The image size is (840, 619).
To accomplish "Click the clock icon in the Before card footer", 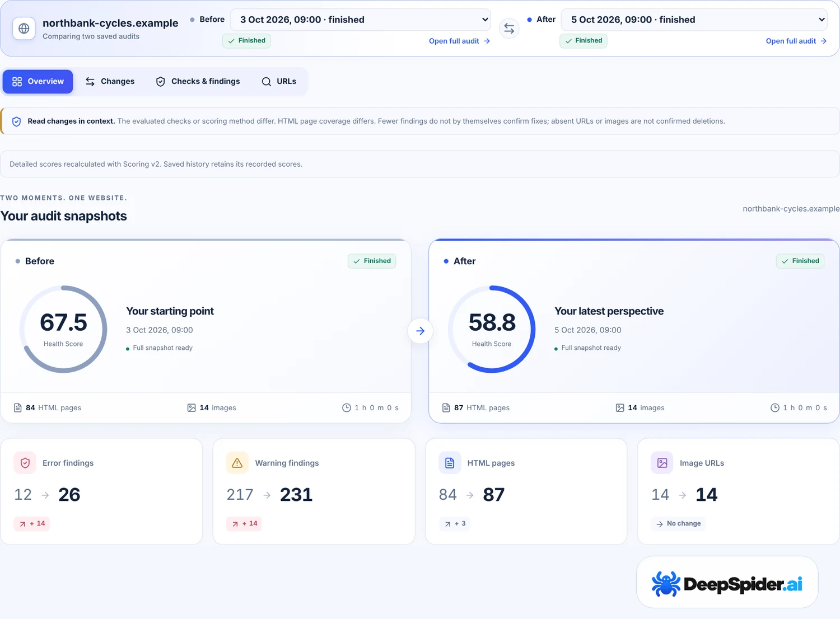I will (347, 408).
